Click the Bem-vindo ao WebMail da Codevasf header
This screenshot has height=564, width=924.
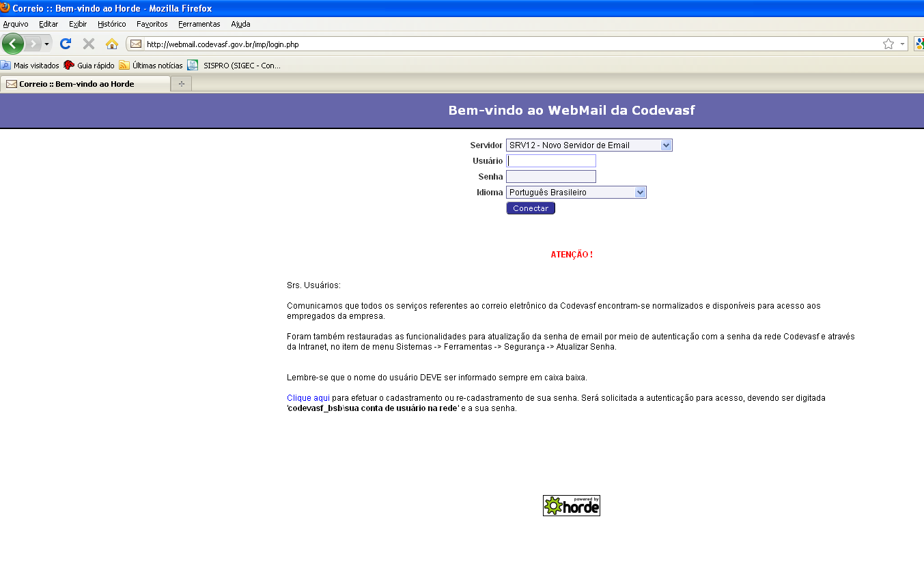[572, 110]
